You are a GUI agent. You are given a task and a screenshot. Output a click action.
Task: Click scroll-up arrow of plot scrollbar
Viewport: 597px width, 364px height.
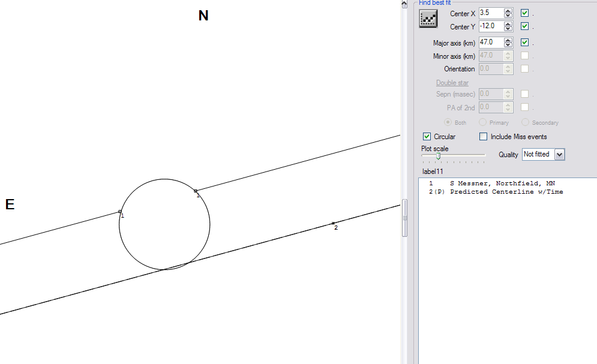click(404, 4)
